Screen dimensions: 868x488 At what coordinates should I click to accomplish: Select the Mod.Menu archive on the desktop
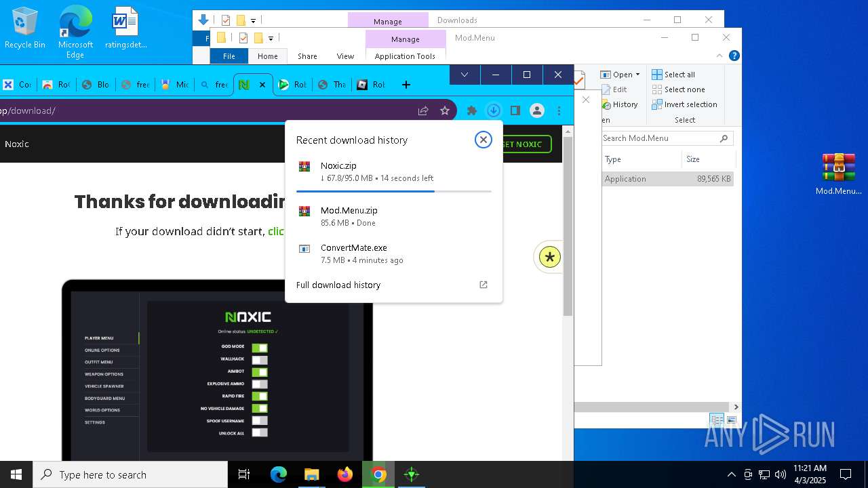coord(839,174)
